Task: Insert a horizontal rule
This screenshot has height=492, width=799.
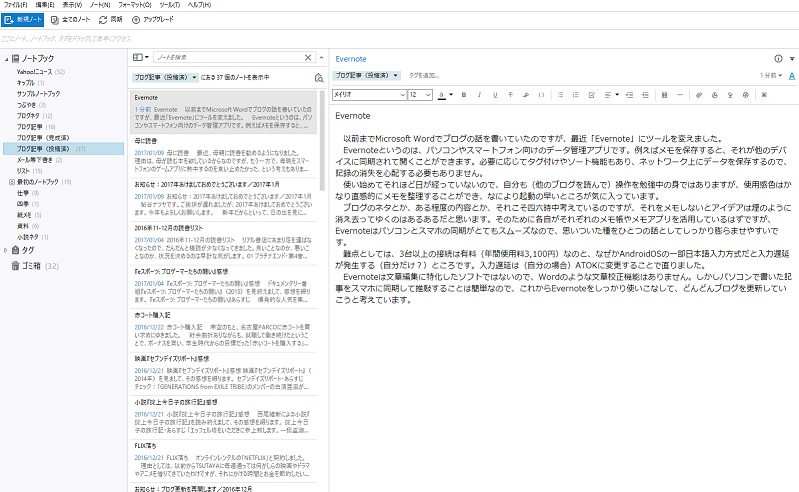Action: (680, 95)
